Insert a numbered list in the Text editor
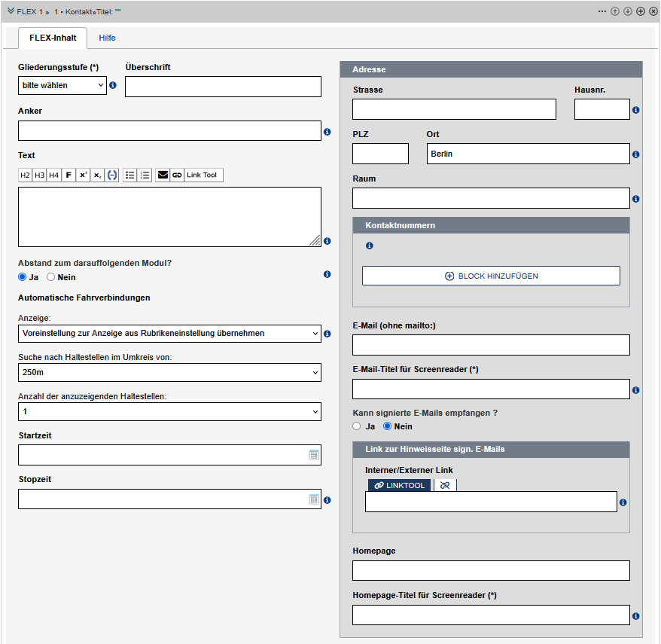The width and height of the screenshot is (661, 644). pyautogui.click(x=145, y=175)
